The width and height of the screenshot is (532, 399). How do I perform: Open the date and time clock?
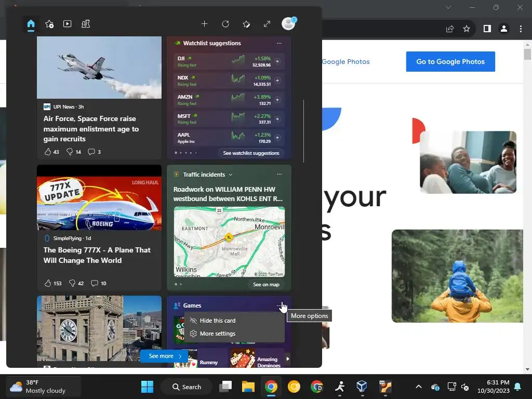494,387
